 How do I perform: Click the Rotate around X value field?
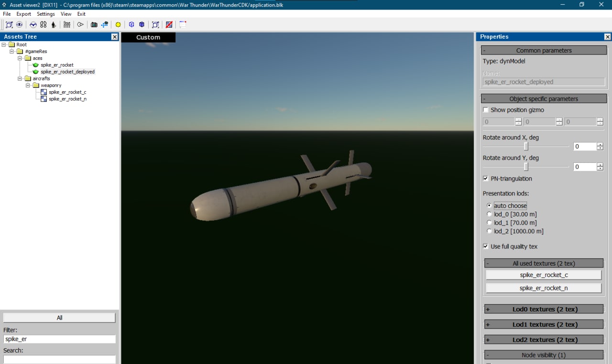(x=585, y=147)
